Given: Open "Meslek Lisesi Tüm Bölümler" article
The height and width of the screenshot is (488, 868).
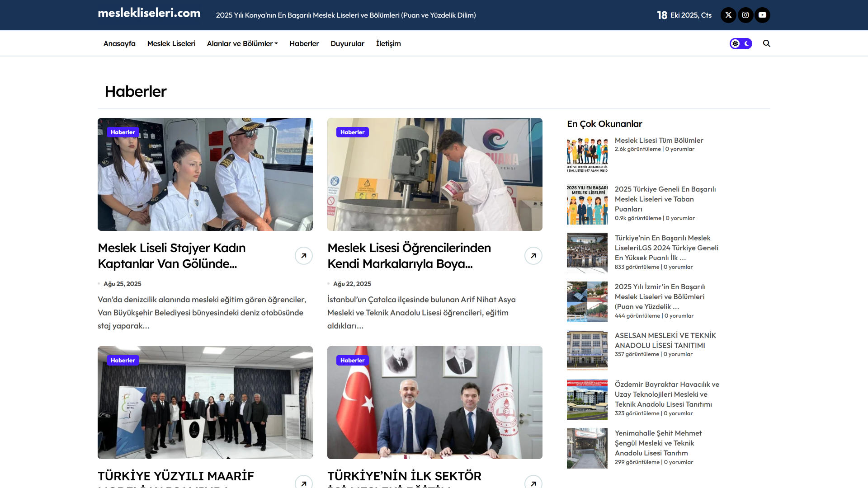Looking at the screenshot, I should point(659,140).
